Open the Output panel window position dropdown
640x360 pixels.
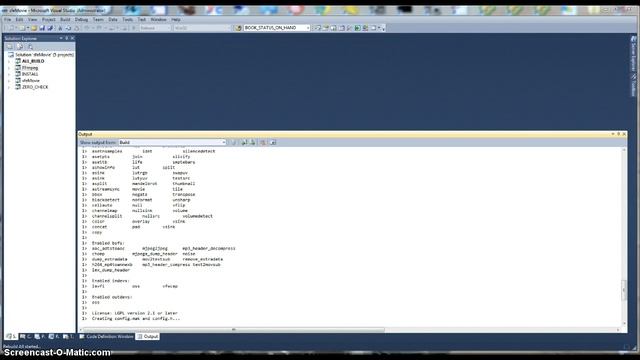[613, 134]
